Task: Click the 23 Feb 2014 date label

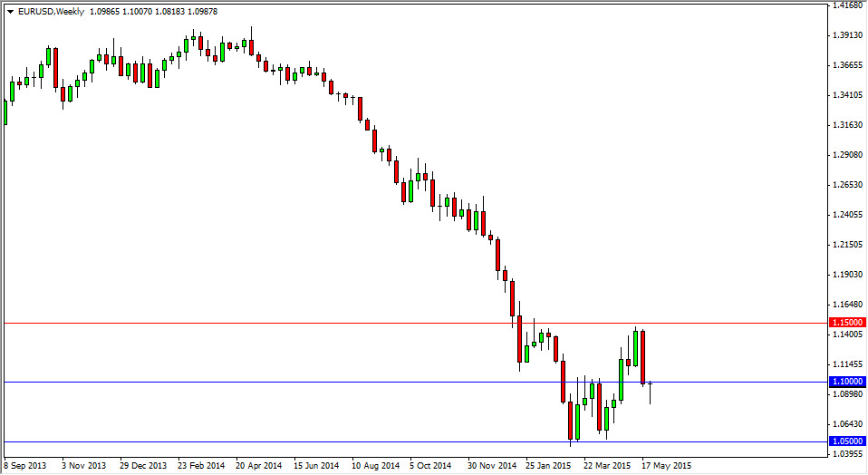Action: 201,466
